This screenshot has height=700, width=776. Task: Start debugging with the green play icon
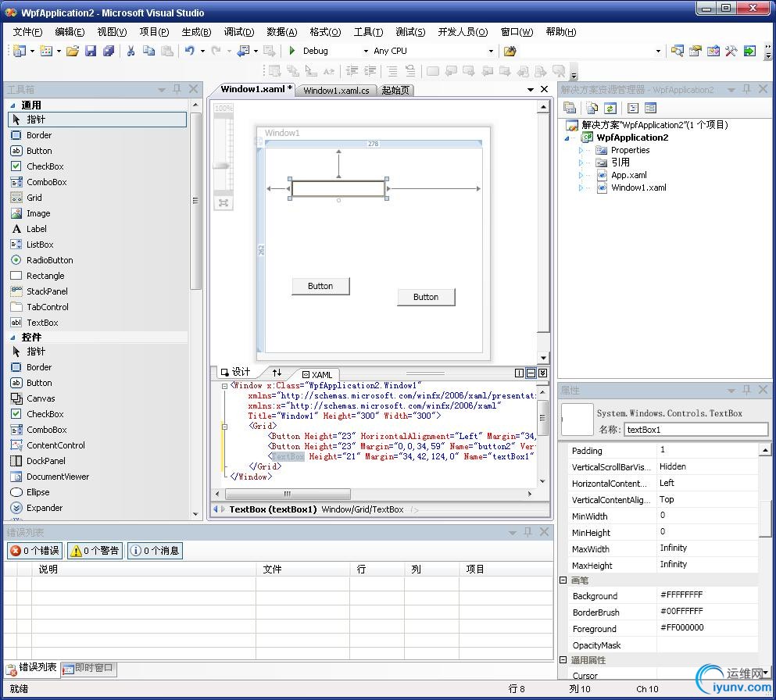click(292, 51)
